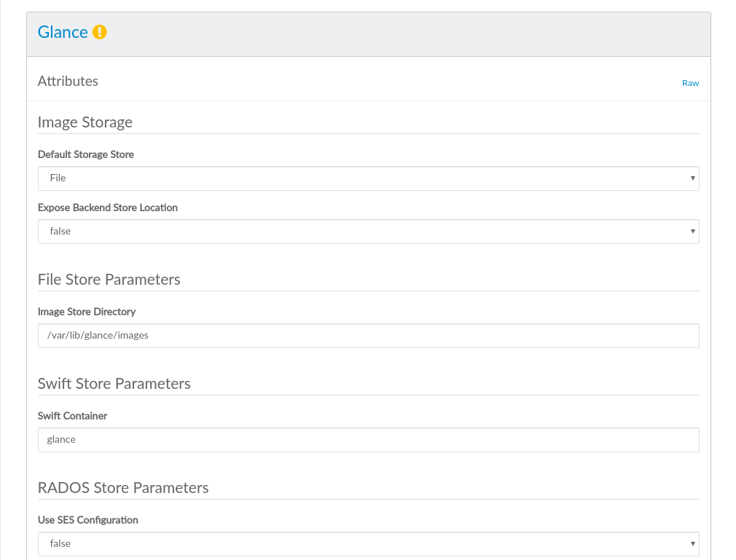This screenshot has height=560, width=736.
Task: Click the Image Storage section heading
Action: click(85, 122)
